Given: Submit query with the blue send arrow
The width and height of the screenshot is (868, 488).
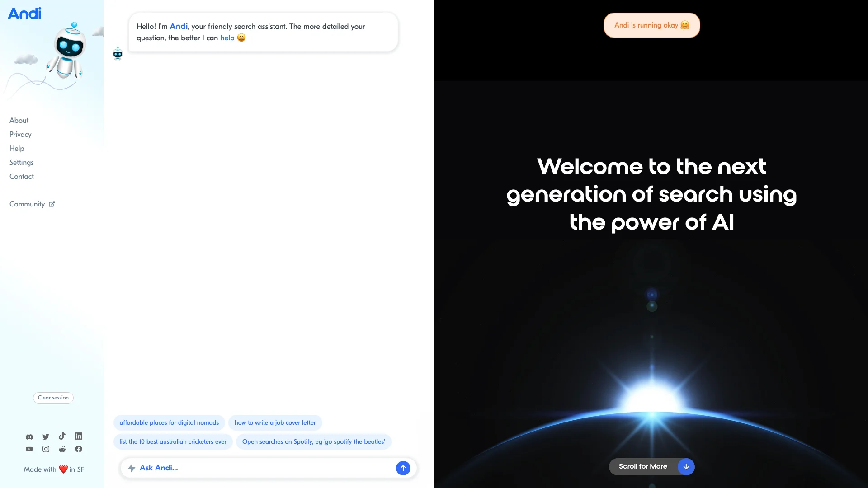Looking at the screenshot, I should 403,468.
